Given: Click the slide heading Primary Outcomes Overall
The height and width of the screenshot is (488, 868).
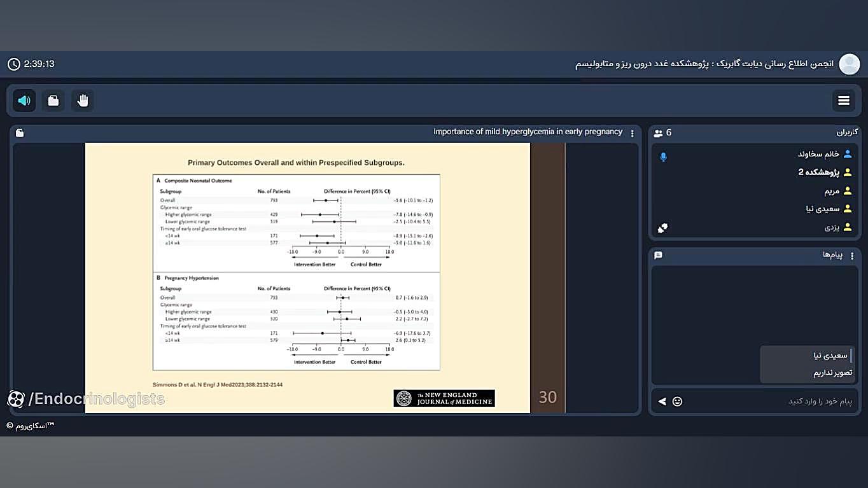Looking at the screenshot, I should pos(296,163).
